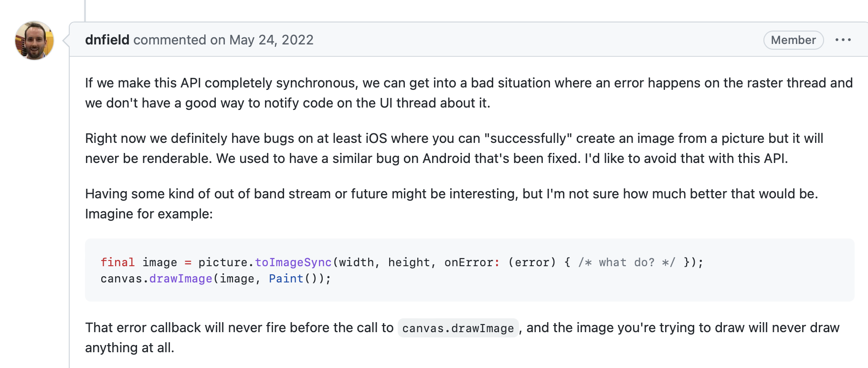Click the drawImage method in the code block
The height and width of the screenshot is (368, 868).
[180, 279]
